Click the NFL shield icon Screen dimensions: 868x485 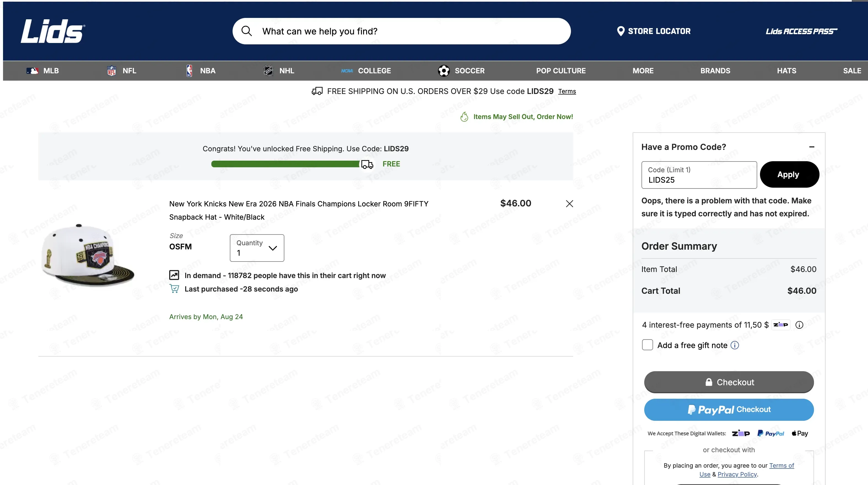click(x=112, y=71)
